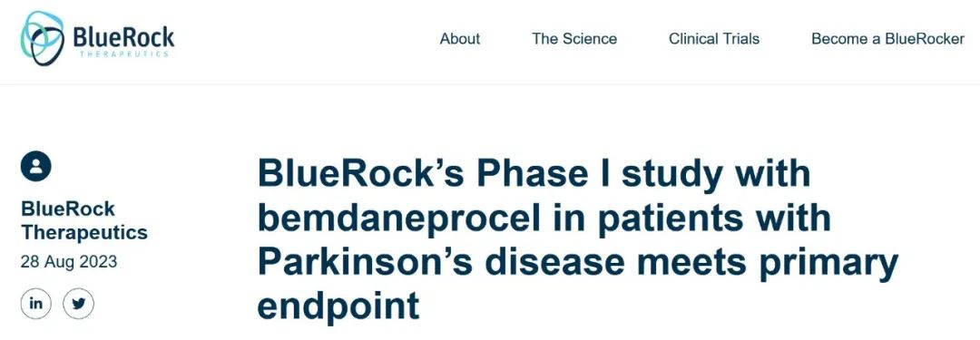Open the BlueRock Therapeutics author link
The height and width of the screenshot is (340, 980).
[83, 220]
